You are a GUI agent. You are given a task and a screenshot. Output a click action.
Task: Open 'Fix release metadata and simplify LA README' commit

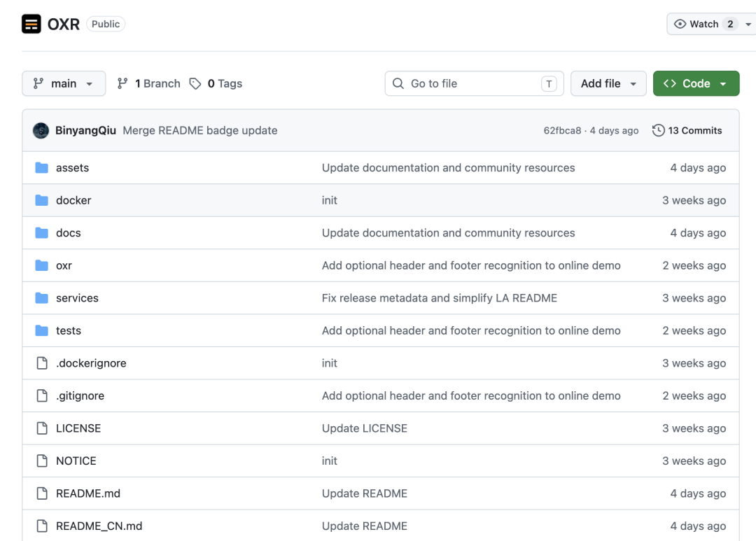click(439, 298)
